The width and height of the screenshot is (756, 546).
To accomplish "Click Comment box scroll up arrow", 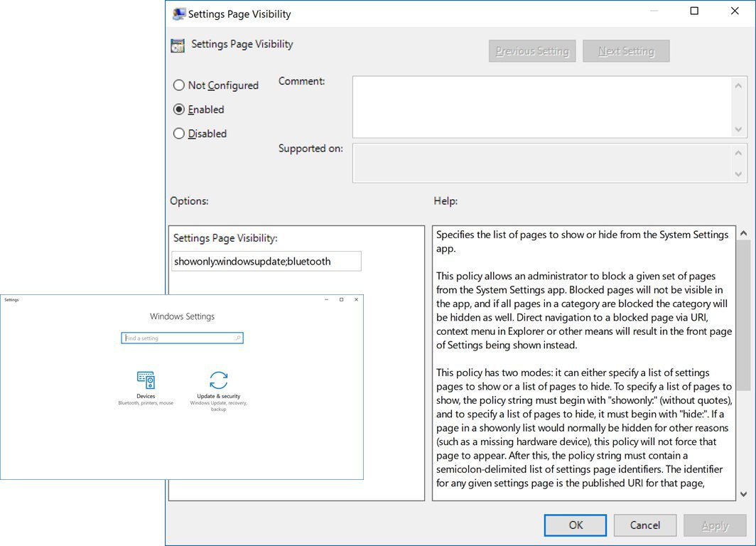I will (x=738, y=86).
